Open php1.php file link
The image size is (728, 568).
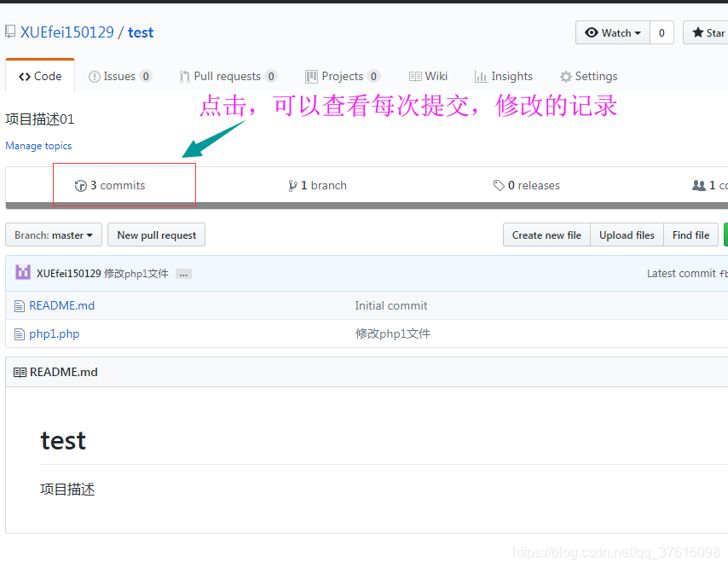[52, 333]
